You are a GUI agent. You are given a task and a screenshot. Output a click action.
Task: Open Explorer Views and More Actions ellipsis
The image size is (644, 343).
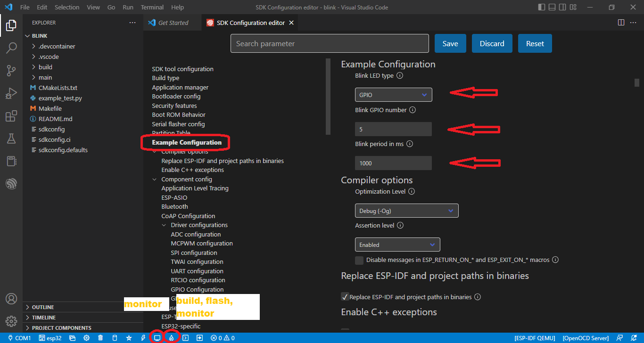[x=132, y=23]
